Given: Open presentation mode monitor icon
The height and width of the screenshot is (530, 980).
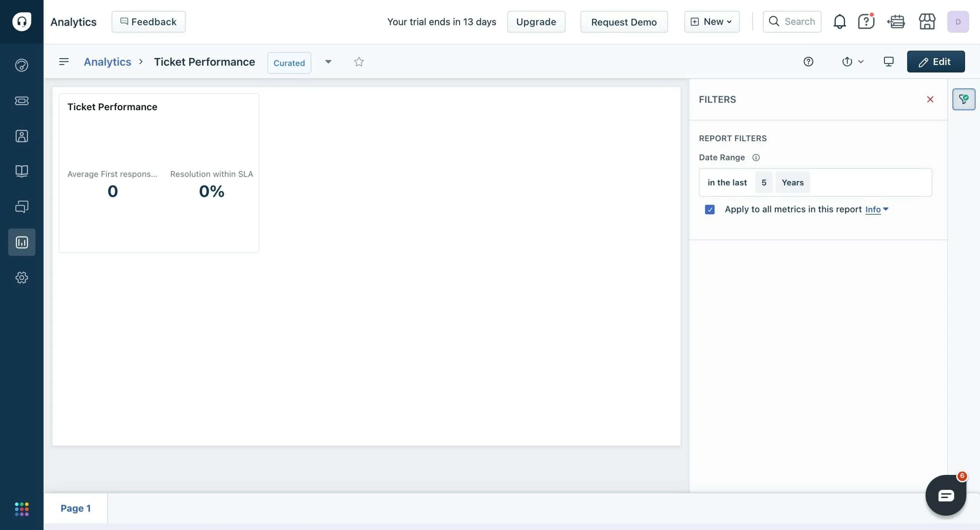Looking at the screenshot, I should click(x=889, y=62).
